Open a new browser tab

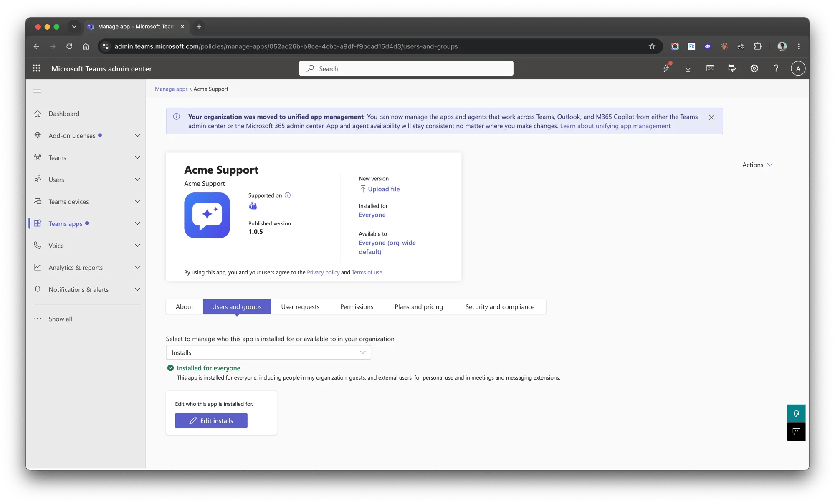[199, 27]
